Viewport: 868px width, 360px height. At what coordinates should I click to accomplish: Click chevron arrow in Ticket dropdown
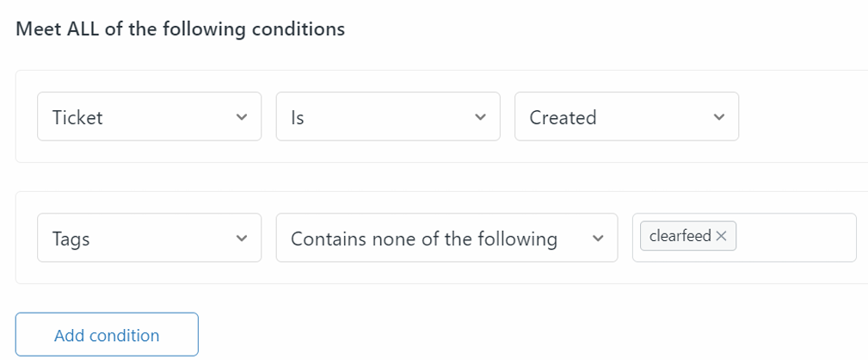point(242,117)
